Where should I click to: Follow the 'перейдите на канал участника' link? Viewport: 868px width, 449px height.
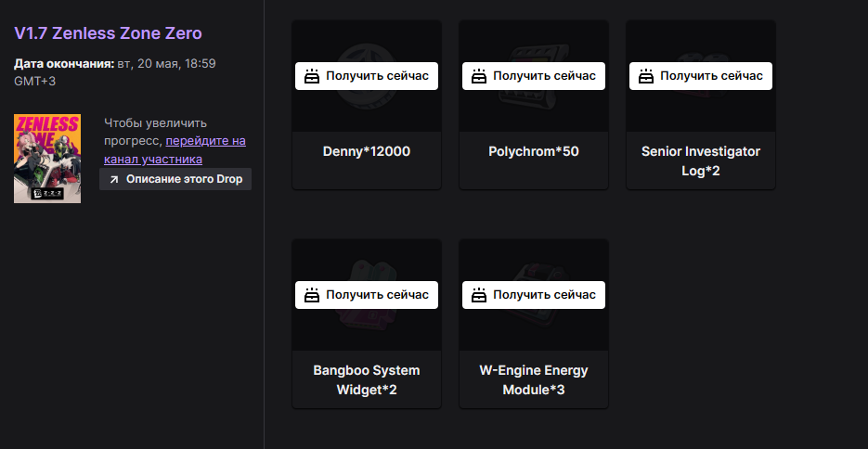coord(175,150)
